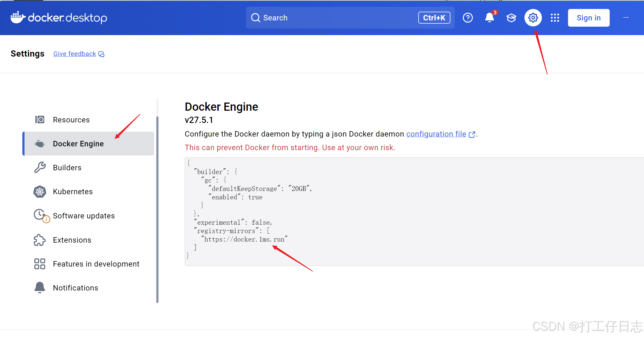Click the Settings gear icon
The width and height of the screenshot is (644, 337).
533,18
